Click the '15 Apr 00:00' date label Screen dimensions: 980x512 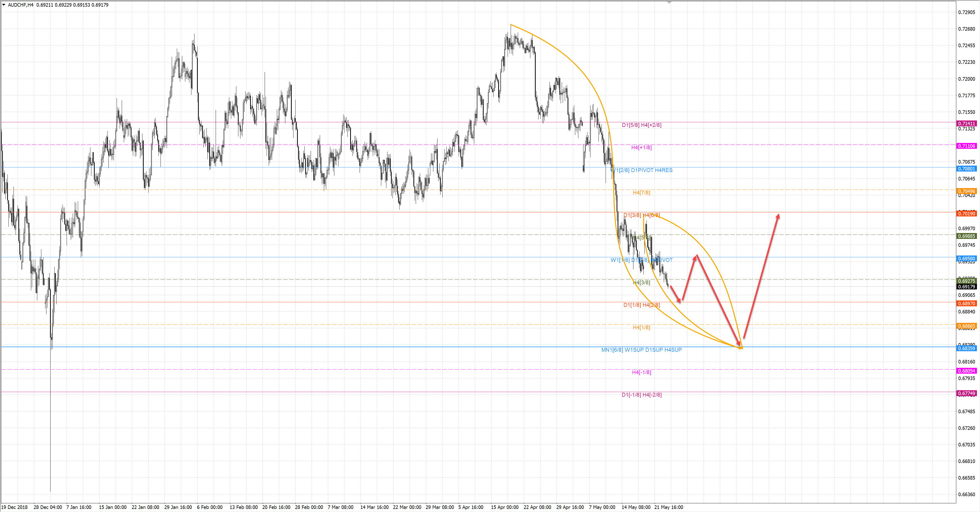coord(505,507)
